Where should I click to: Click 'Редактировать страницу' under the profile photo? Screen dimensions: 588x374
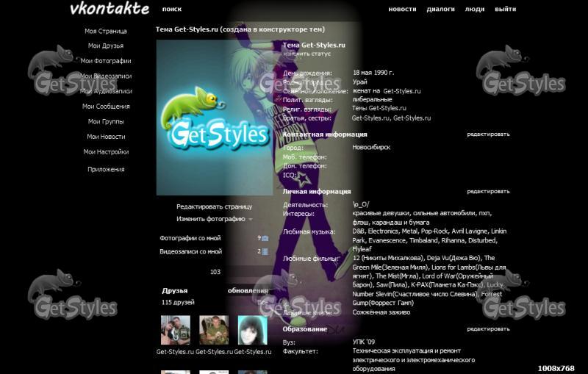click(214, 206)
